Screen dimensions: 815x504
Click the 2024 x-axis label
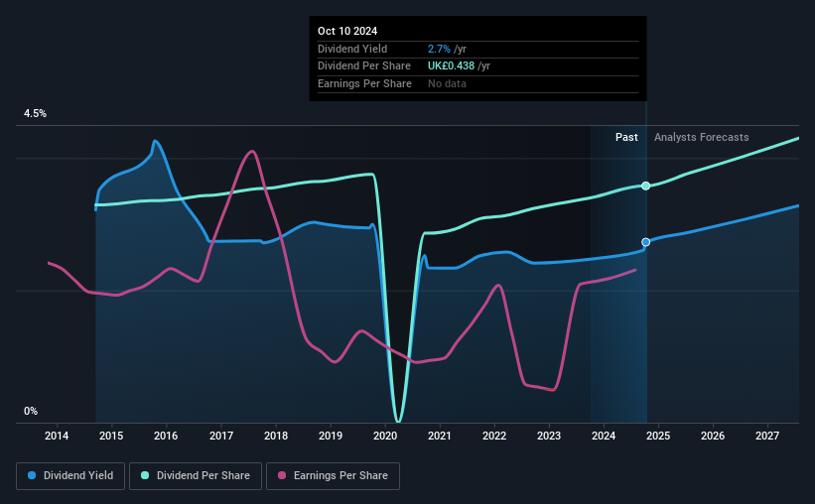(604, 436)
